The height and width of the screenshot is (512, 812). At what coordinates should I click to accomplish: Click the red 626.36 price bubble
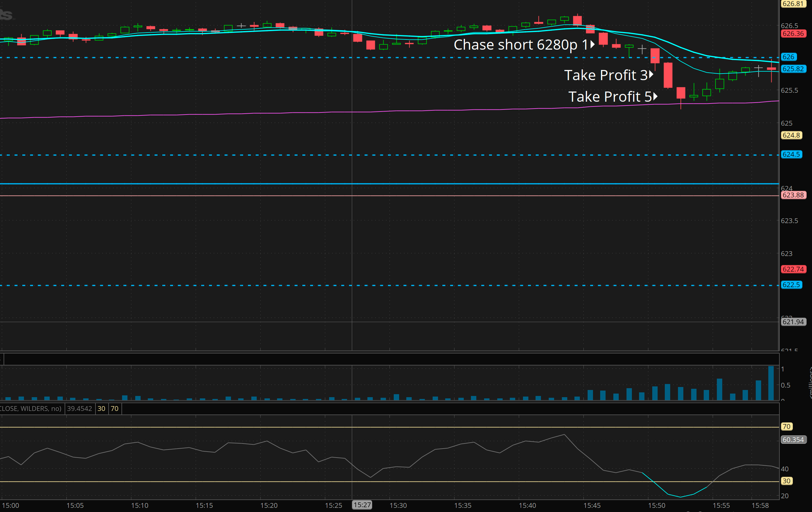(x=793, y=34)
